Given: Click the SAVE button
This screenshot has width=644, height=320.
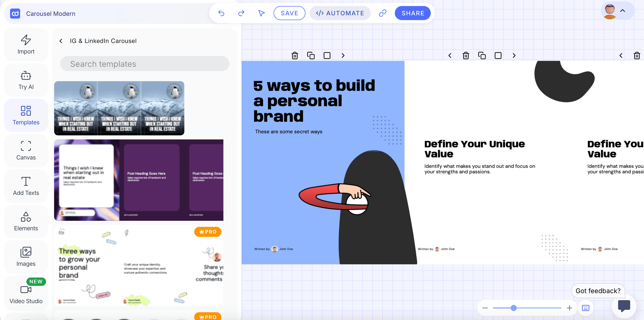Looking at the screenshot, I should pos(289,13).
